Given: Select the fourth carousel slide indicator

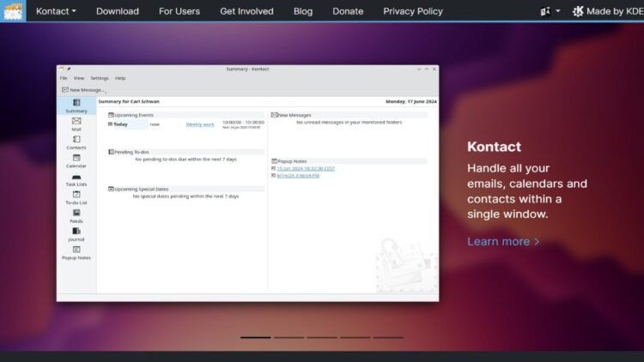Looking at the screenshot, I should [x=355, y=337].
